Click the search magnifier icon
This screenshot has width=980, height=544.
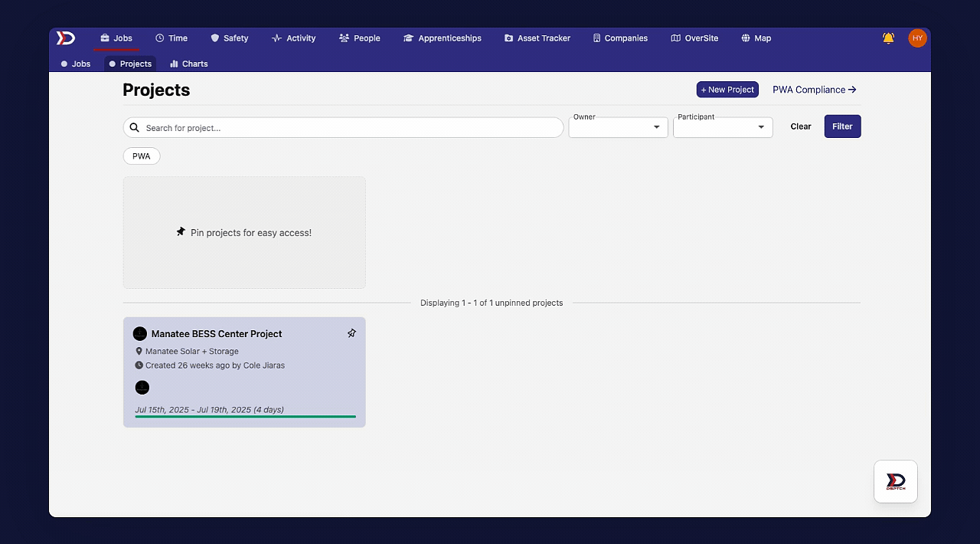coord(135,128)
